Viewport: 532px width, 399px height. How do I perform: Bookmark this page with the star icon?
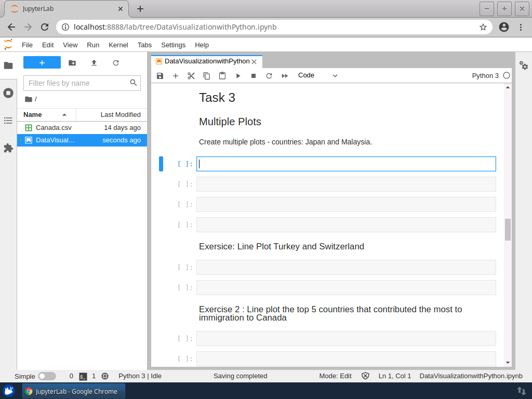pos(483,27)
